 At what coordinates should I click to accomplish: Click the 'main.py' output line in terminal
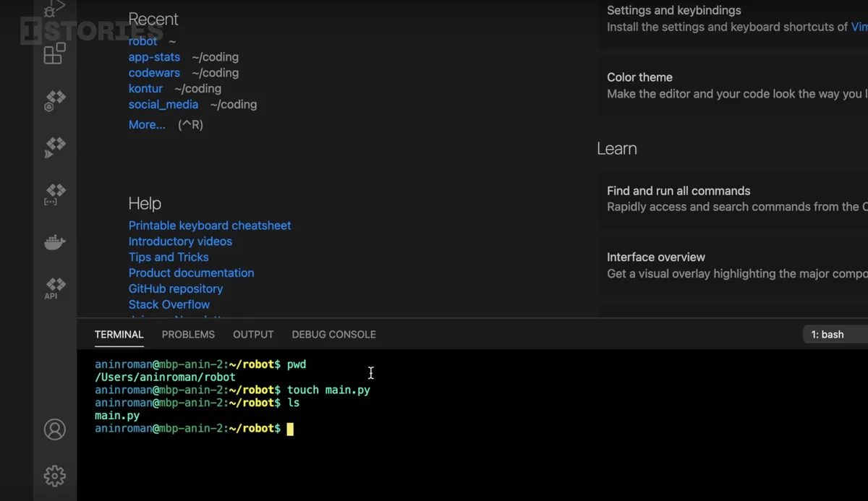117,416
